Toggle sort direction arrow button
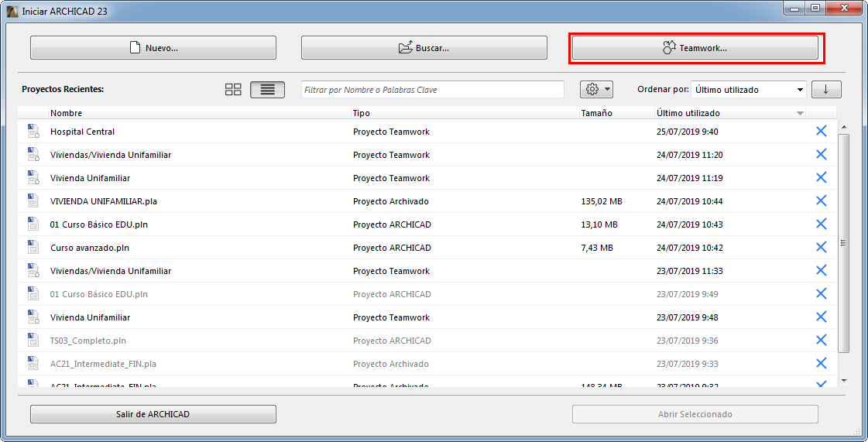This screenshot has height=442, width=868. [x=826, y=90]
